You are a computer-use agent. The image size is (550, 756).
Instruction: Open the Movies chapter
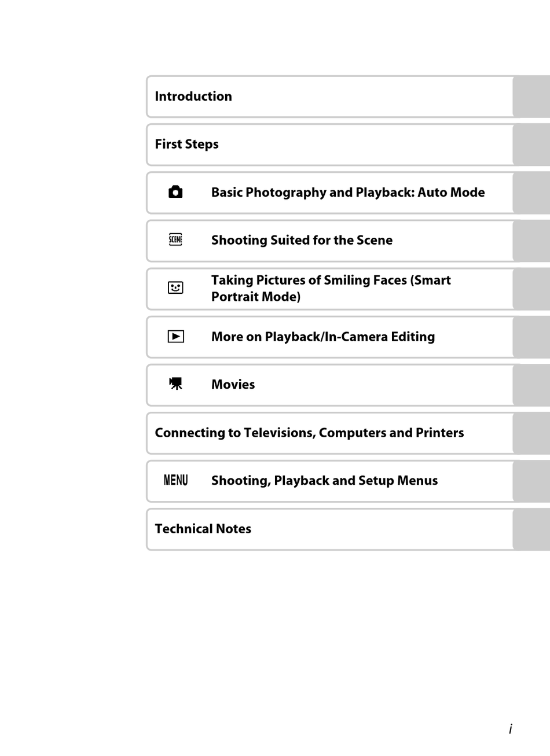click(233, 384)
